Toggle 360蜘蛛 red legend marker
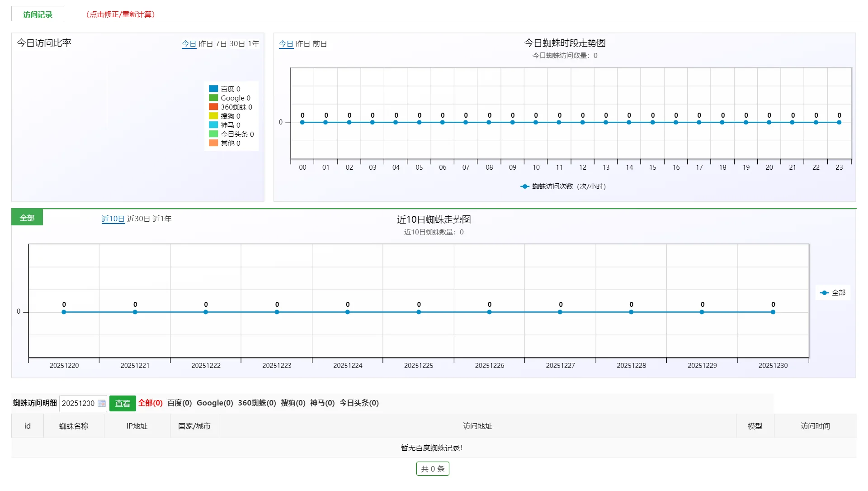Image resolution: width=868 pixels, height=491 pixels. [x=213, y=107]
